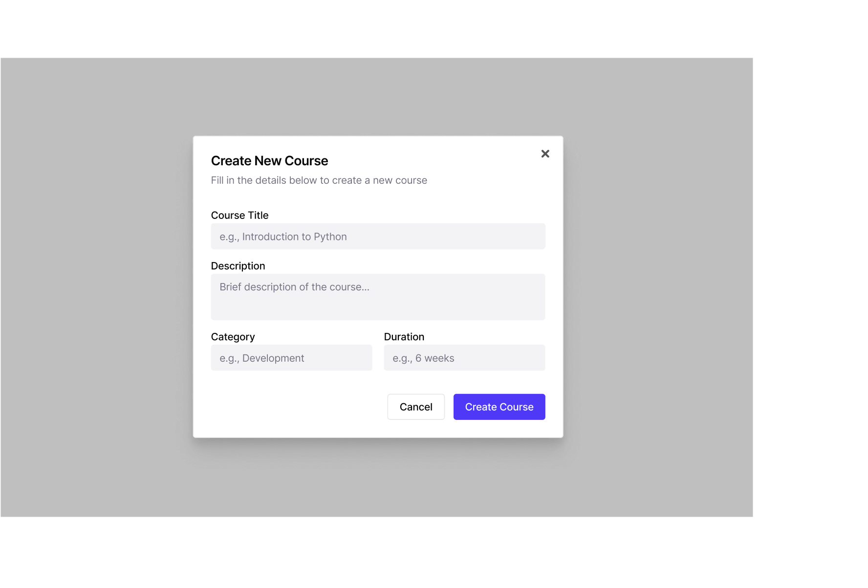Viewport: 868px width, 588px height.
Task: Click the "Introduction to Python" placeholder text
Action: 294,237
